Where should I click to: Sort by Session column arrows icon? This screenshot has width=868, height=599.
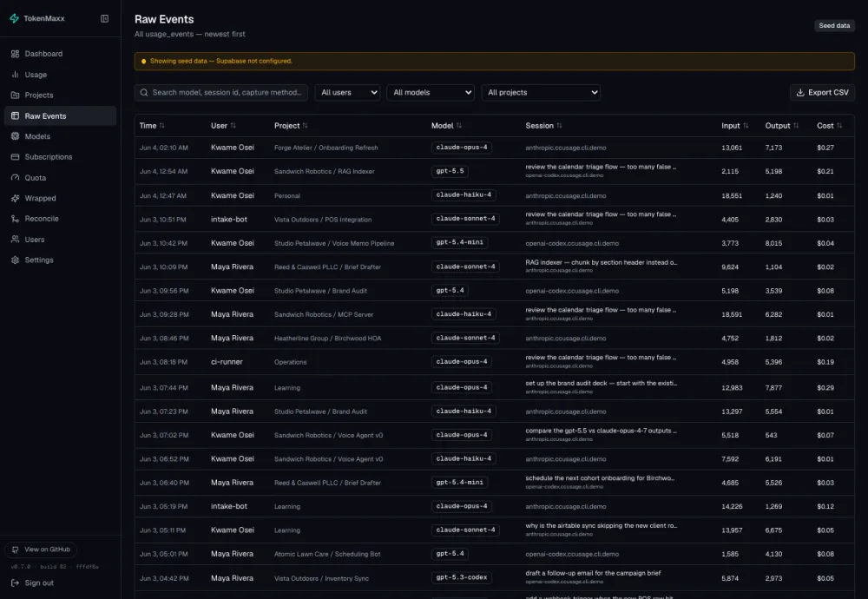tap(559, 126)
